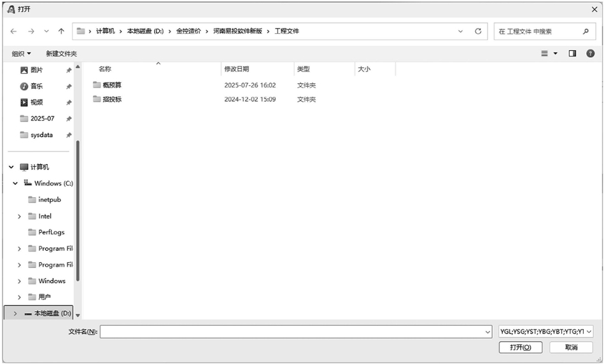Open the file type filter dropdown
The width and height of the screenshot is (604, 364).
545,332
